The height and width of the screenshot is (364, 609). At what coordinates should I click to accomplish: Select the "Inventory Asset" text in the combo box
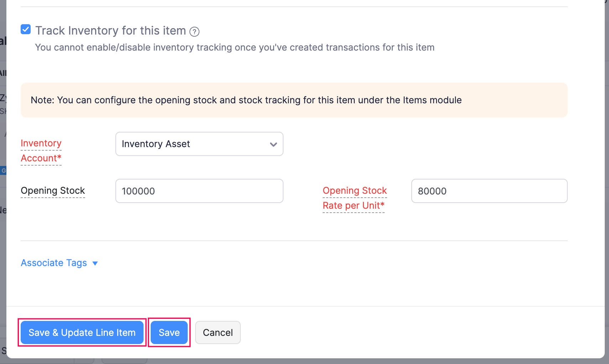pos(156,144)
